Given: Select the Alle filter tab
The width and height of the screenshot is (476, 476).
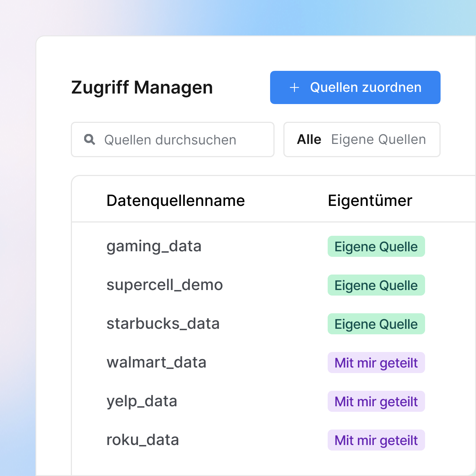Looking at the screenshot, I should coord(309,139).
